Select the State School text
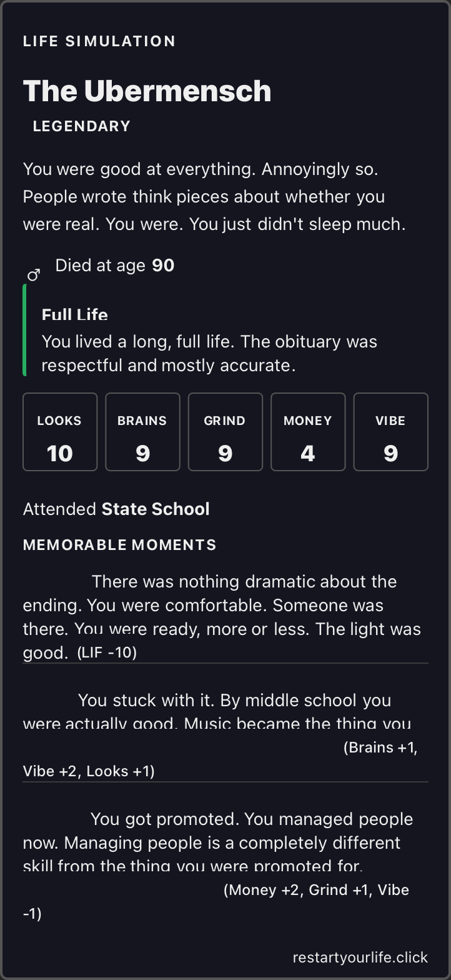 pos(156,509)
